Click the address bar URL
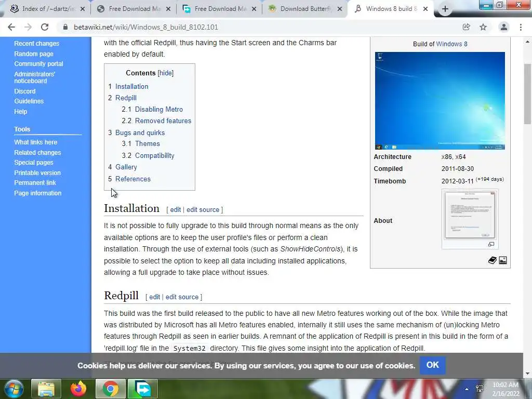This screenshot has width=532, height=399. [x=146, y=27]
